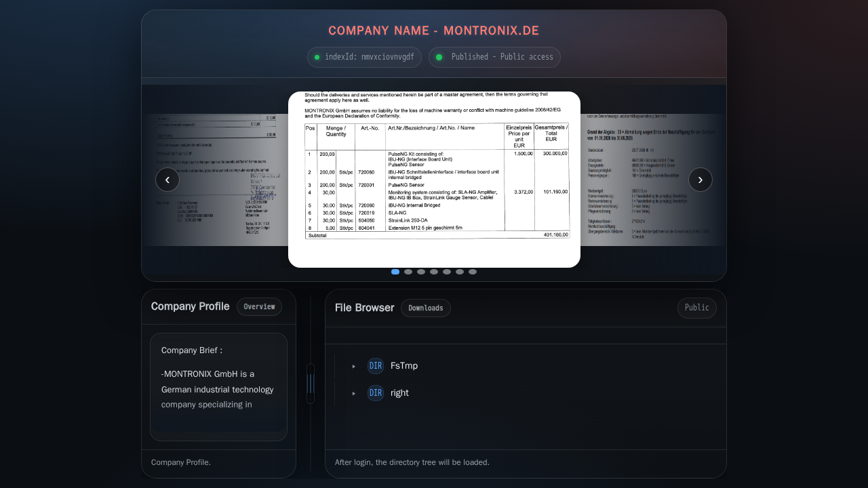Advance to the next carousel slide

[701, 180]
